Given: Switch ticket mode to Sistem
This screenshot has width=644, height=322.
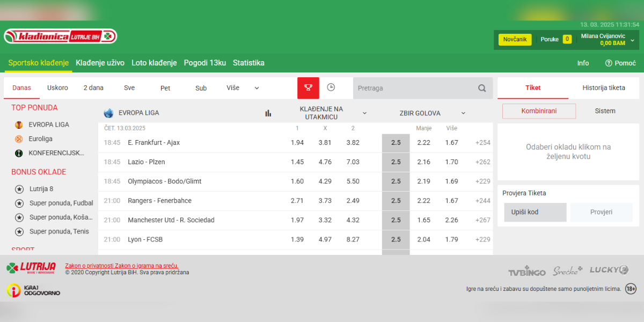Looking at the screenshot, I should point(605,111).
